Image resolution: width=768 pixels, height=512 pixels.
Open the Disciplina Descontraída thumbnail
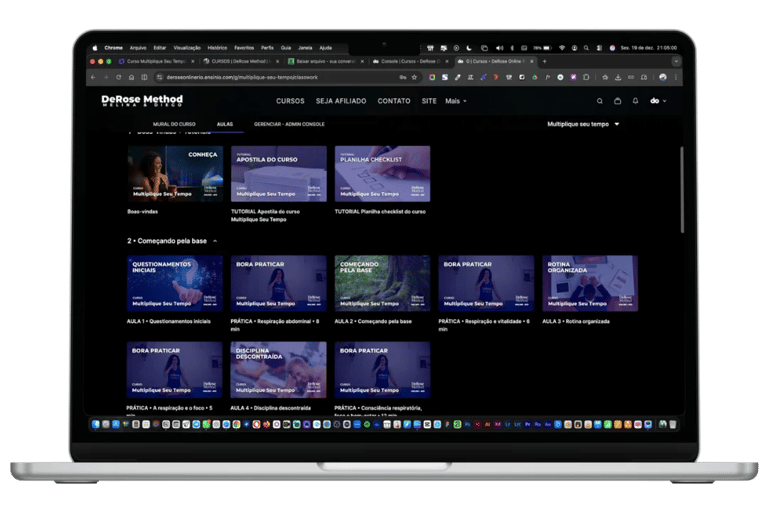coord(278,370)
